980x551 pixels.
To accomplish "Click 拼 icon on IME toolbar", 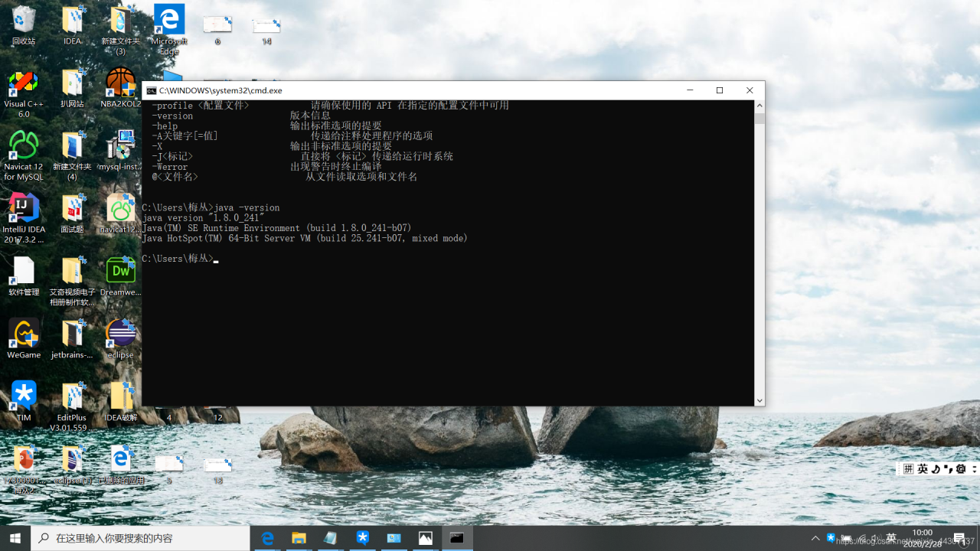I will point(908,468).
